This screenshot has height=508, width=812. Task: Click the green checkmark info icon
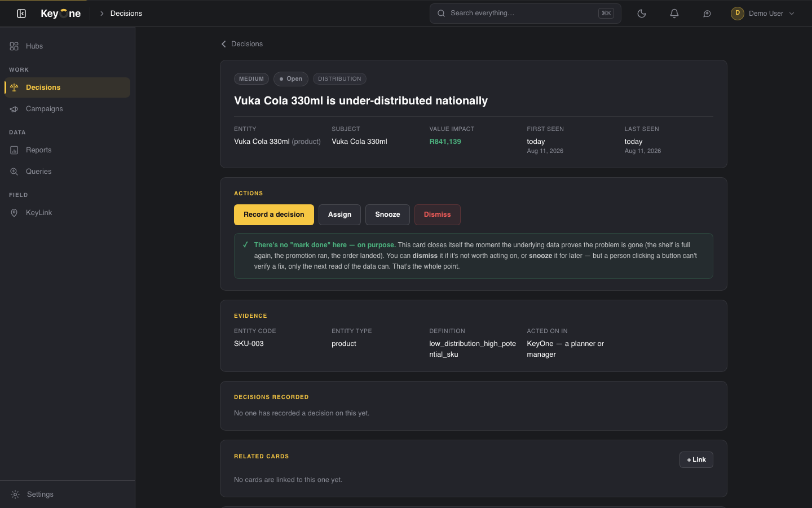pos(245,245)
